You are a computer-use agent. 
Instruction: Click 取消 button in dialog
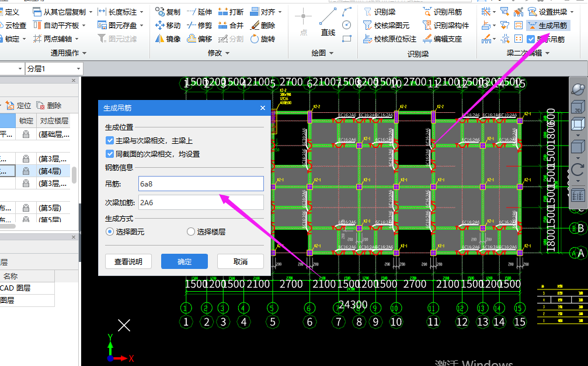pyautogui.click(x=241, y=261)
